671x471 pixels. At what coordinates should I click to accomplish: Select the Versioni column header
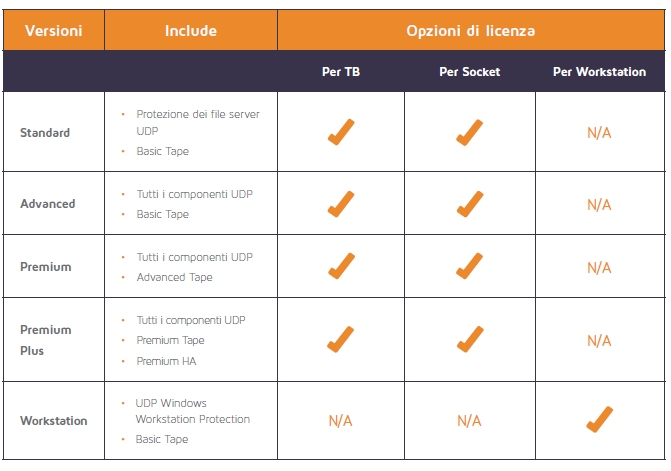point(53,31)
